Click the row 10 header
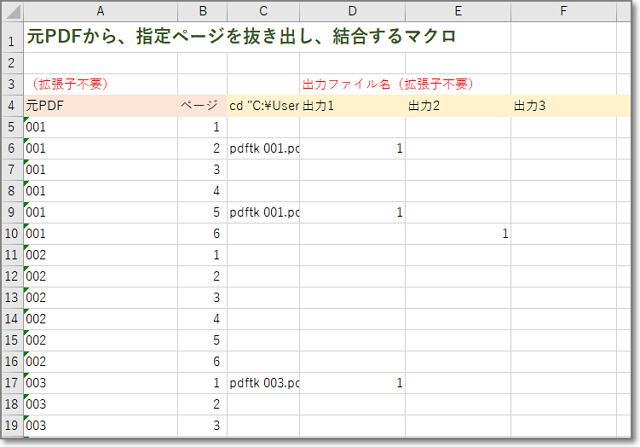Viewport: 640px width, 447px height. click(x=12, y=233)
